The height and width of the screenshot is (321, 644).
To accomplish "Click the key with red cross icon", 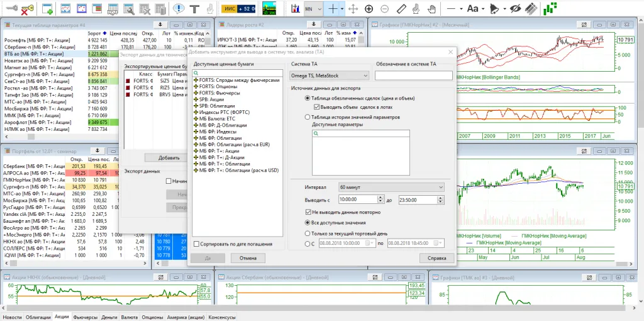I will pyautogui.click(x=27, y=9).
